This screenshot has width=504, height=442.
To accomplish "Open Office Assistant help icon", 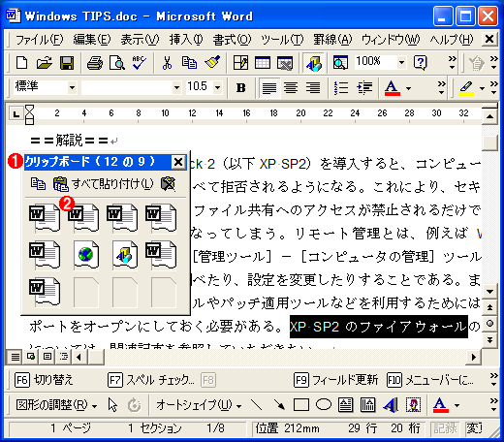I will pos(421,63).
